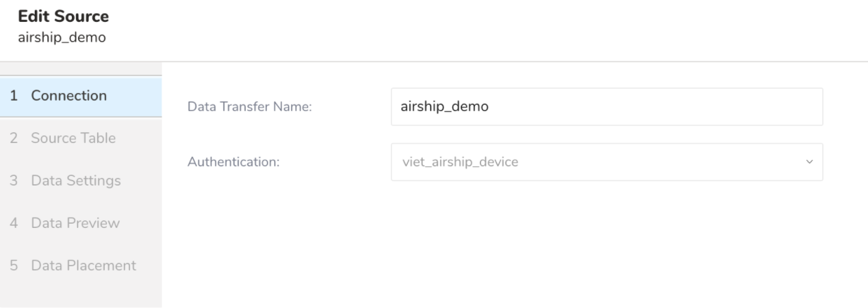Click the Data Transfer Name input field
The height and width of the screenshot is (308, 868).
607,107
